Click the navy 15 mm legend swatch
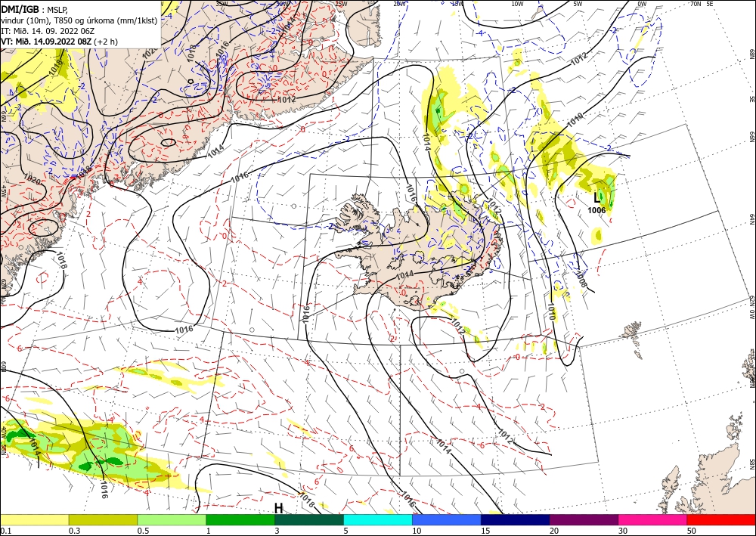Viewport: 756px width, 536px height. 516,519
